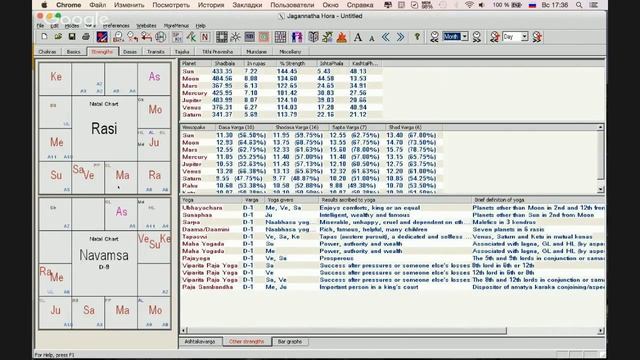Click the double right chevron icon
The height and width of the screenshot is (360, 640).
[400, 37]
